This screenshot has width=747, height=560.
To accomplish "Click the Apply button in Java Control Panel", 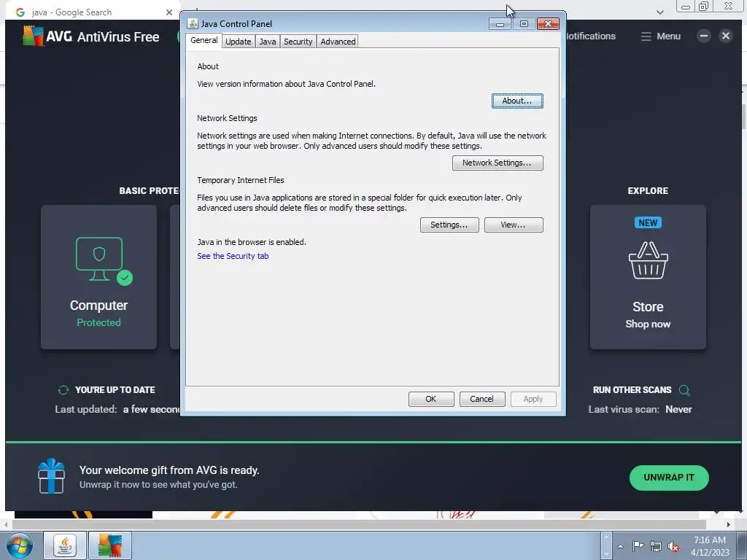I will tap(533, 399).
